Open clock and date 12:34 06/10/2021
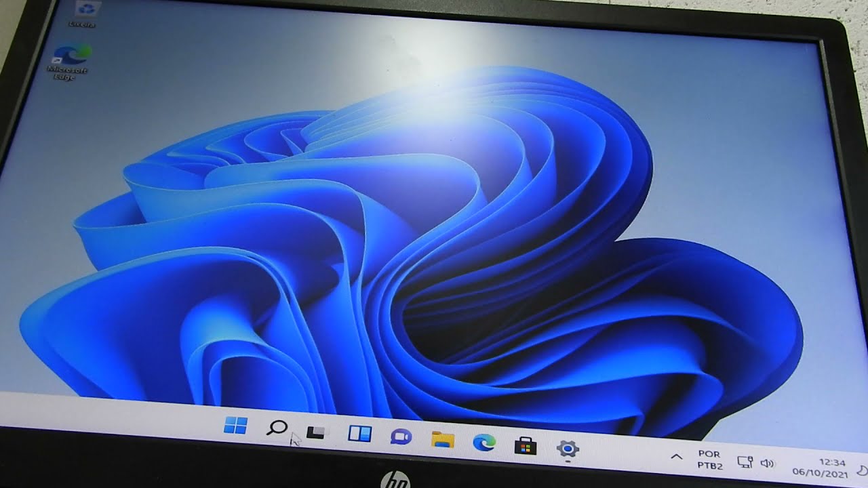The image size is (868, 488). coord(820,468)
